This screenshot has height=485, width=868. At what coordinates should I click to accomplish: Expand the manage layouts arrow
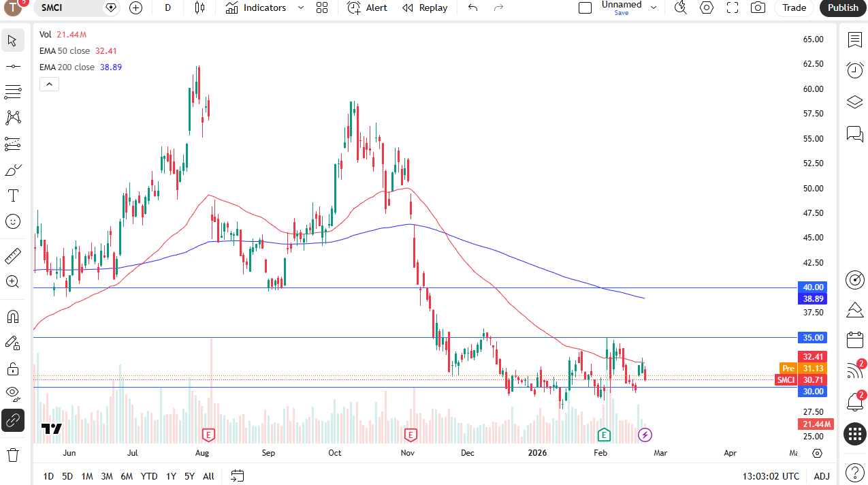point(654,7)
